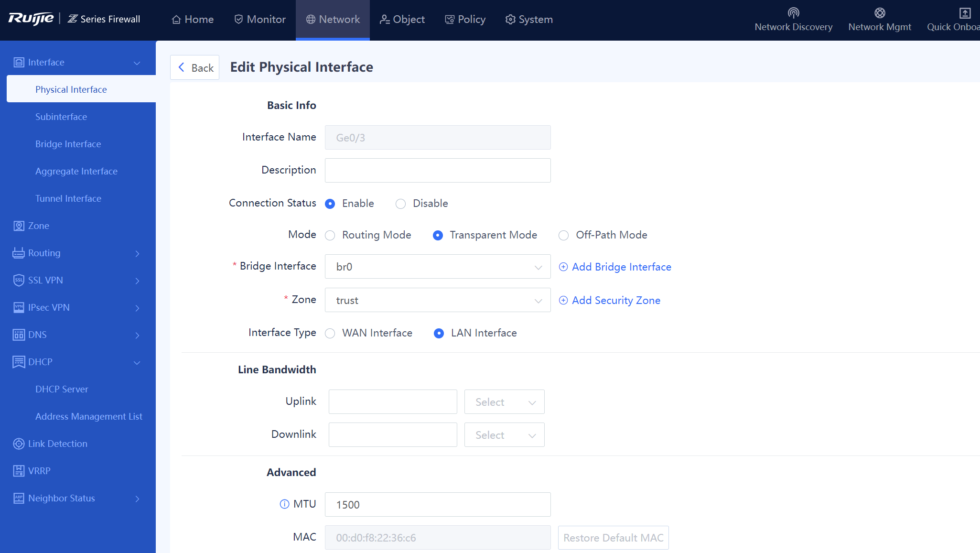This screenshot has width=980, height=553.
Task: Click the IPsec VPN sidebar icon
Action: pos(19,307)
